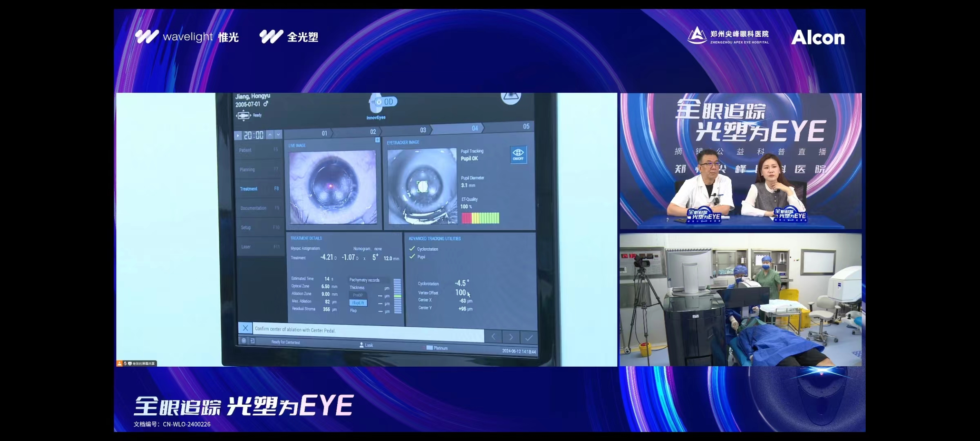
Task: Click the Vertex-Offset 100 value
Action: tap(461, 292)
